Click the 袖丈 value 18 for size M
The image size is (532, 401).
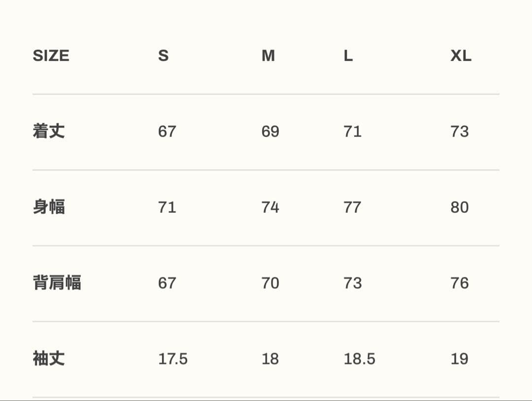[270, 359]
